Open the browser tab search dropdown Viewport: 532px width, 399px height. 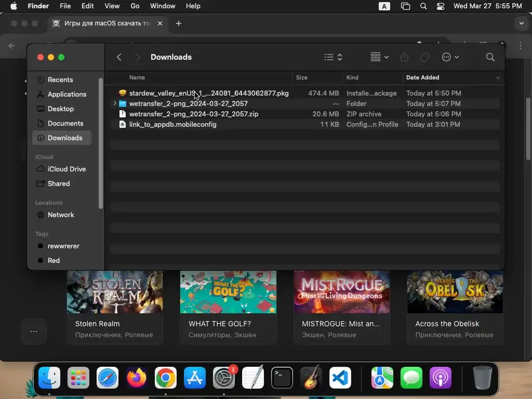[x=521, y=23]
